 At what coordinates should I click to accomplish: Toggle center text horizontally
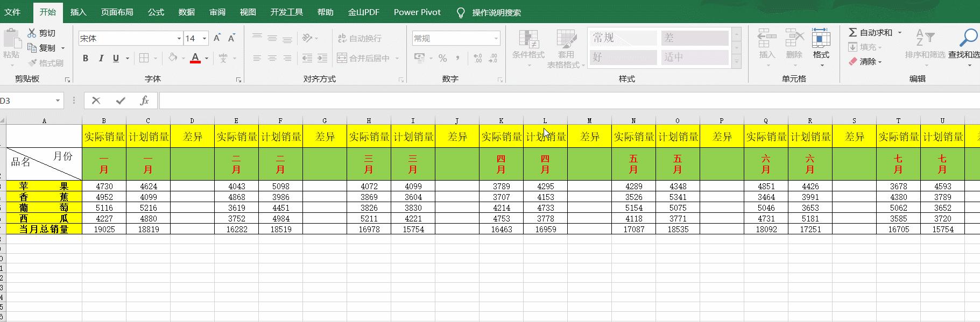(272, 58)
